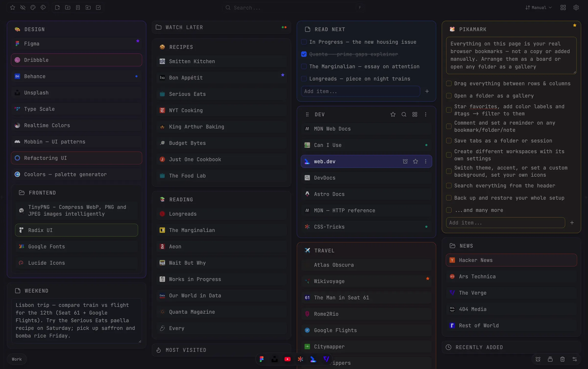Check 'Longreads — piece on night trains'
This screenshot has width=588, height=369.
(x=304, y=79)
